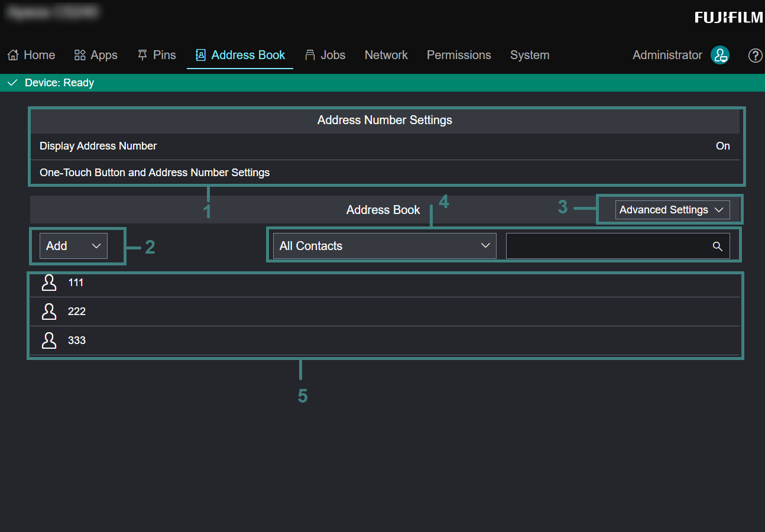Click the FUJIFILM logo

tap(729, 18)
